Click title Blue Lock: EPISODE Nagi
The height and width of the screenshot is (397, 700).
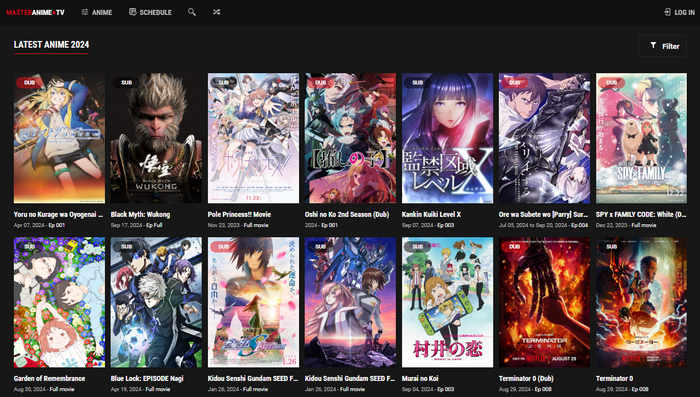click(147, 379)
